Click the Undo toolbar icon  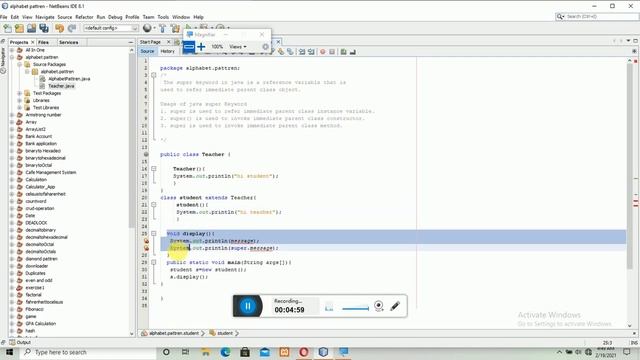pyautogui.click(x=60, y=28)
